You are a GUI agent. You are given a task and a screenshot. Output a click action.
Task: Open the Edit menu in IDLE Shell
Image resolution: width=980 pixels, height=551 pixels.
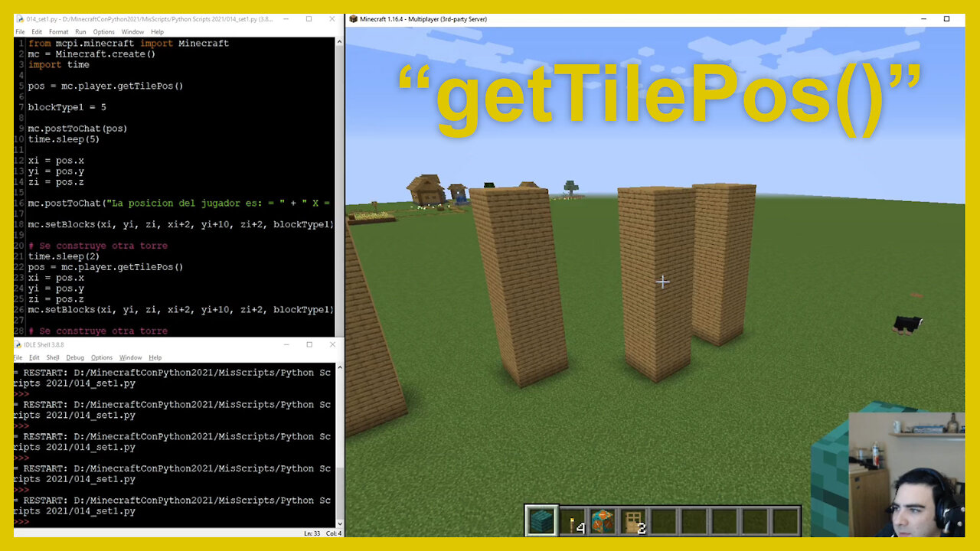(34, 357)
